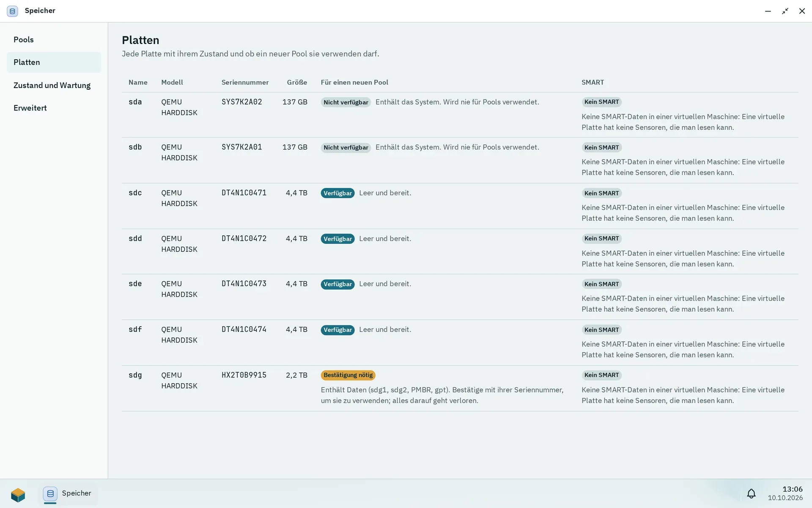Image resolution: width=812 pixels, height=508 pixels.
Task: Select disk name sda
Action: 135,102
